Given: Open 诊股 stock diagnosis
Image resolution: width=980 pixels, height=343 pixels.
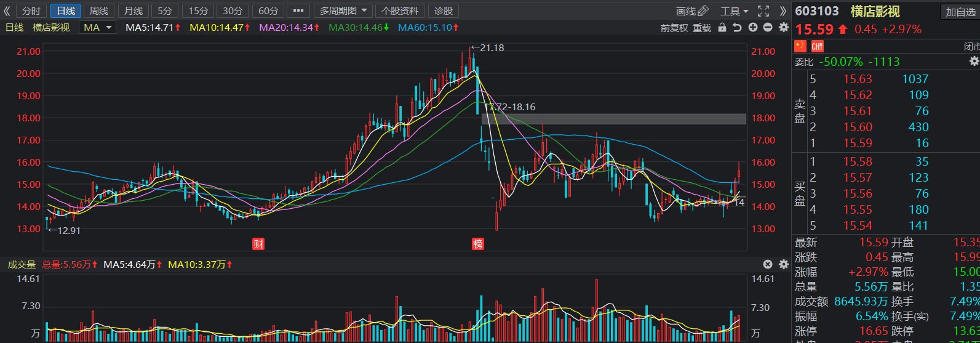Looking at the screenshot, I should [x=444, y=11].
